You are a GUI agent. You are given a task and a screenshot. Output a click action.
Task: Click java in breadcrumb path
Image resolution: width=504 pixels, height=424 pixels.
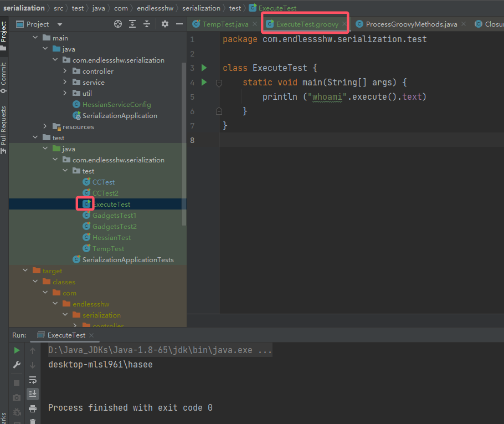pyautogui.click(x=99, y=8)
